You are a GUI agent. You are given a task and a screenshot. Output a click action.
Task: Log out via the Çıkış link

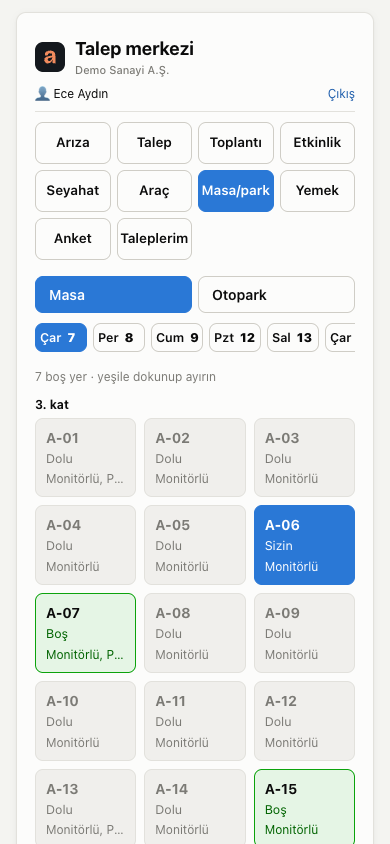click(341, 94)
